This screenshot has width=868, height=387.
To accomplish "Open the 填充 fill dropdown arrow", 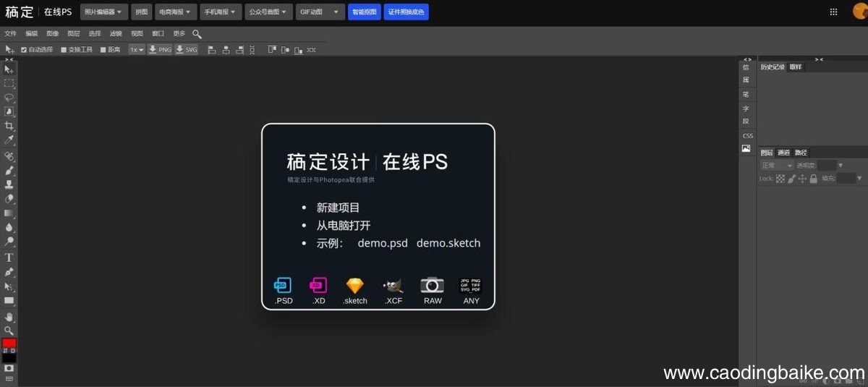I will point(859,178).
